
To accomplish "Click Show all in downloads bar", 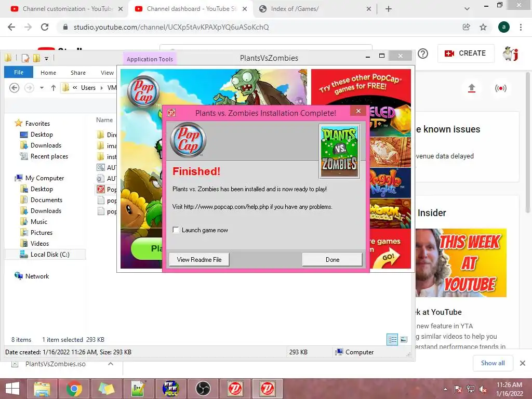I will 493,363.
